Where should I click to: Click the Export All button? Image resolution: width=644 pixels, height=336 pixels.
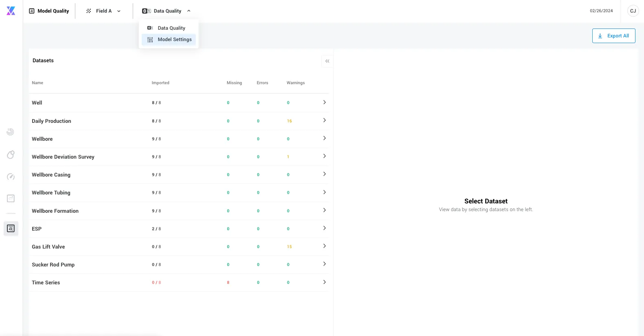pos(614,36)
